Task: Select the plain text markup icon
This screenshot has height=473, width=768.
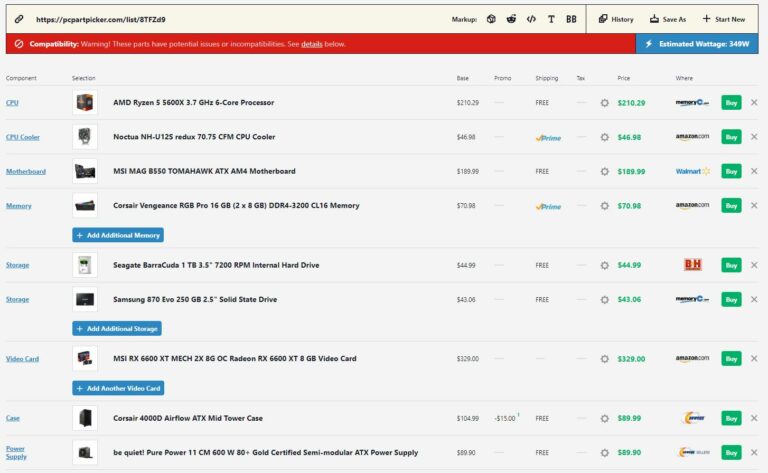Action: click(551, 19)
